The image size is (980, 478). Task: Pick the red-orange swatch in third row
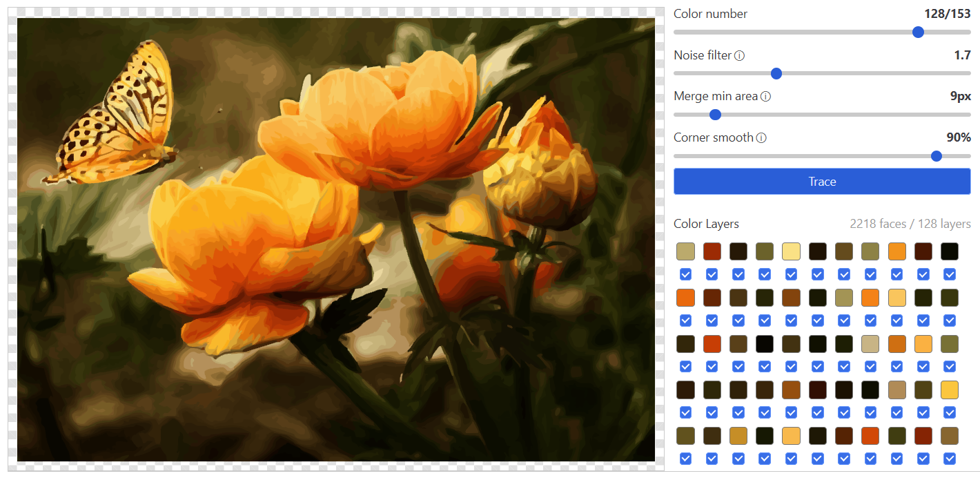pos(712,344)
